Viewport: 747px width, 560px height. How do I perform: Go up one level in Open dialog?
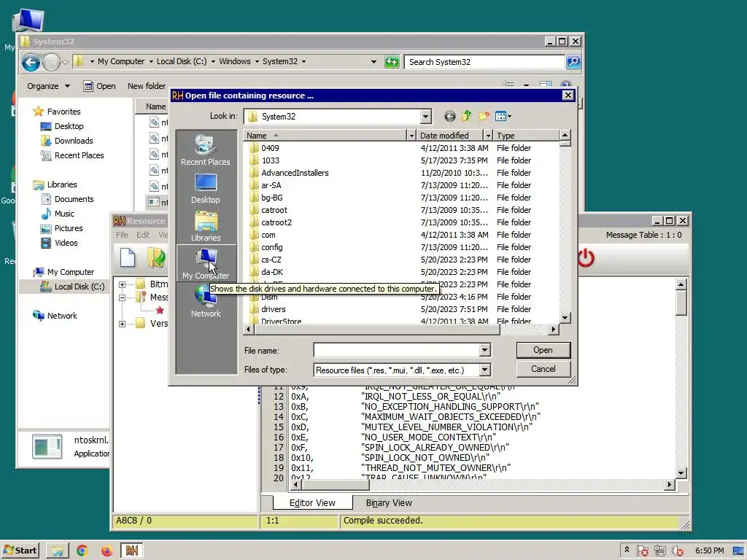click(x=466, y=116)
